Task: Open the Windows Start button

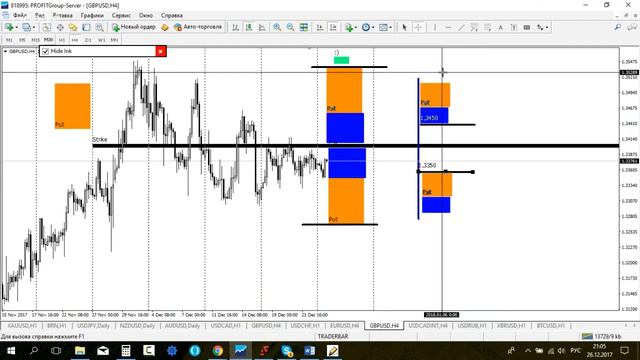Action: 11,350
